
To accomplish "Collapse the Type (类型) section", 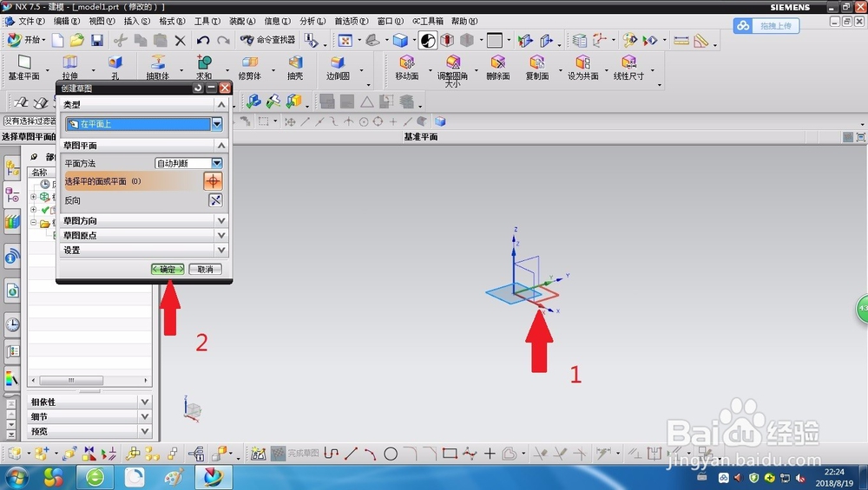I will pyautogui.click(x=220, y=104).
